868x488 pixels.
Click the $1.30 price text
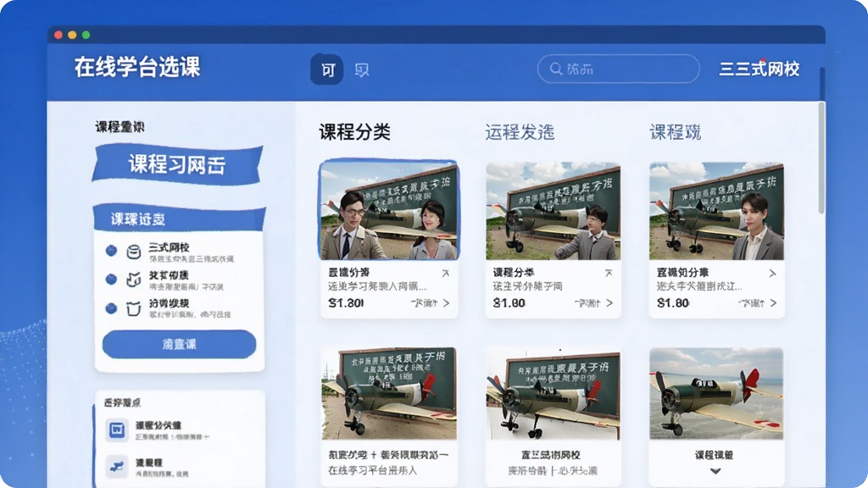346,303
